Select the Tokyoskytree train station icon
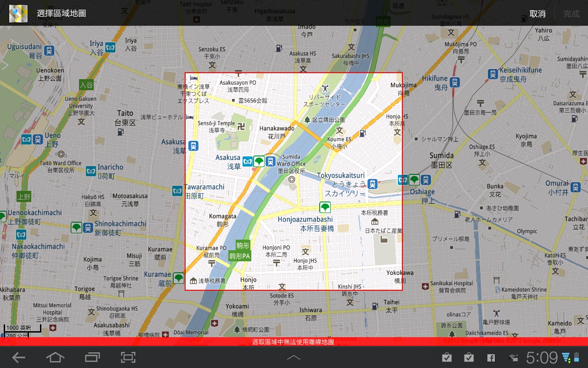The image size is (588, 368). [x=373, y=184]
